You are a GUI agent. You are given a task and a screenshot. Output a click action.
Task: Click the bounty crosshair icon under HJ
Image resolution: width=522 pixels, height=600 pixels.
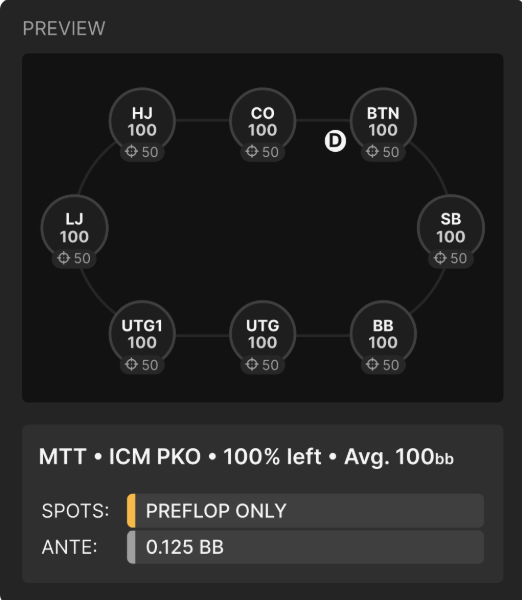coord(131,152)
